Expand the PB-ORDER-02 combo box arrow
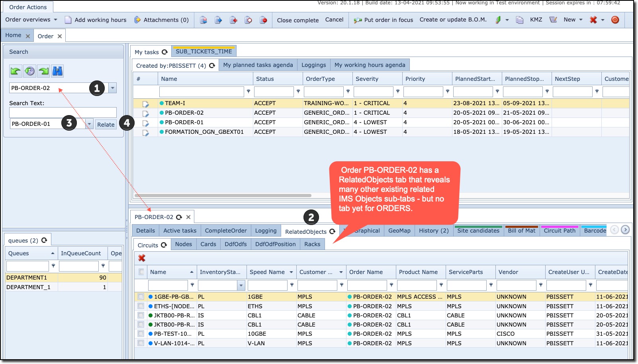638x364 pixels. coord(113,88)
